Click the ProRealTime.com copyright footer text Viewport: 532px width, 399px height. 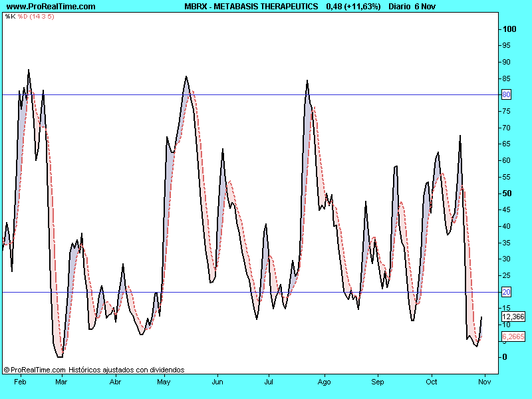35,370
